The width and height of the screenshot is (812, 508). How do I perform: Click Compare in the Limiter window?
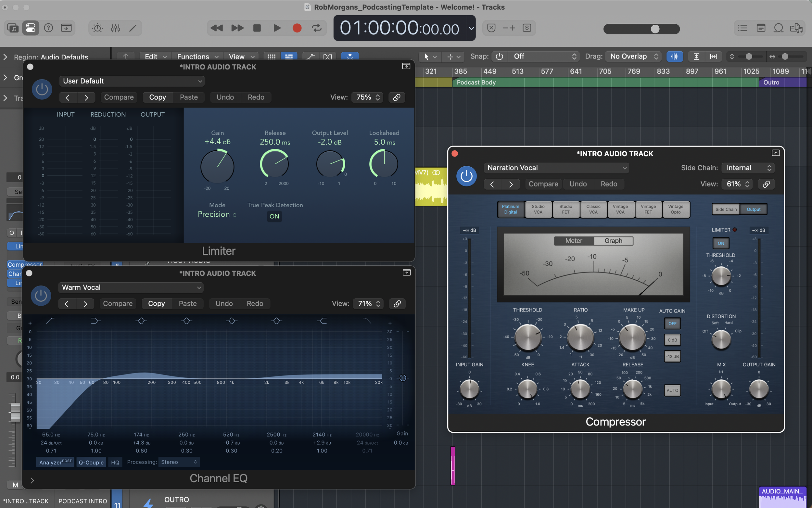click(119, 97)
